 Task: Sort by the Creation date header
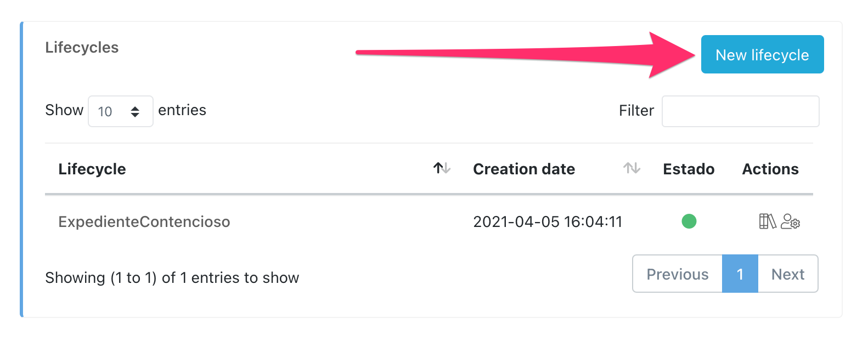tap(523, 169)
